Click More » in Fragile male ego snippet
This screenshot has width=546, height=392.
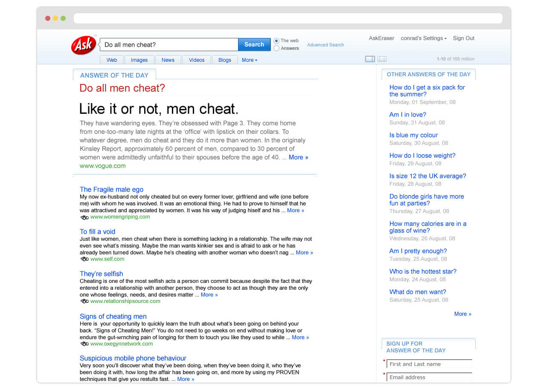[296, 210]
